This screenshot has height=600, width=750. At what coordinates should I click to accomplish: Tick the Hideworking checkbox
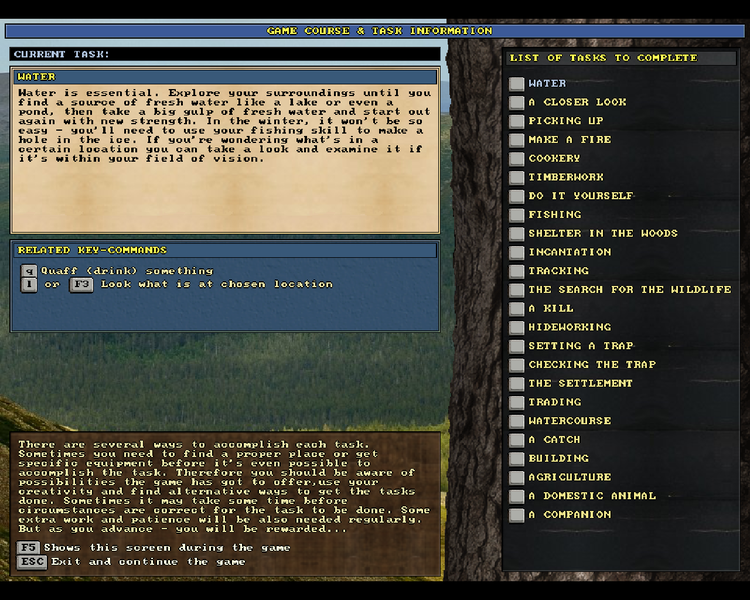[516, 327]
